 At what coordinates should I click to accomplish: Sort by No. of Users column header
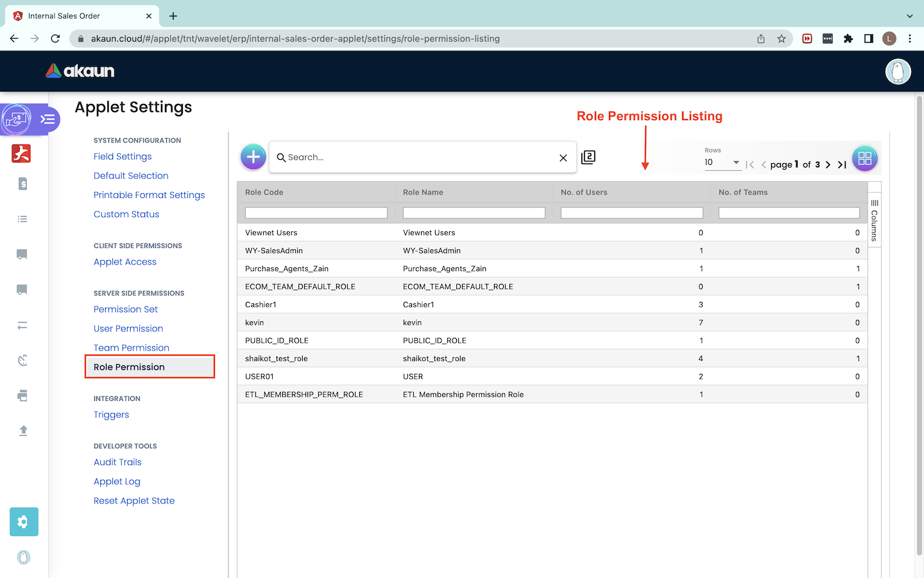coord(584,192)
